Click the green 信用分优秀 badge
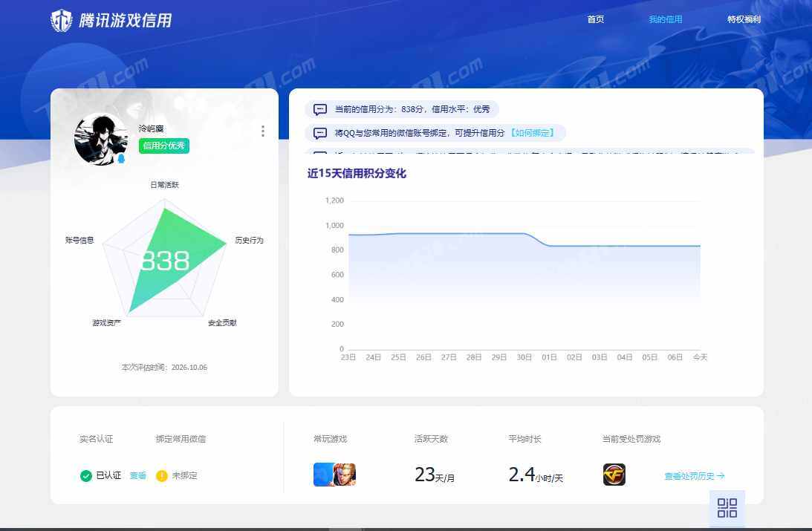 pyautogui.click(x=163, y=146)
